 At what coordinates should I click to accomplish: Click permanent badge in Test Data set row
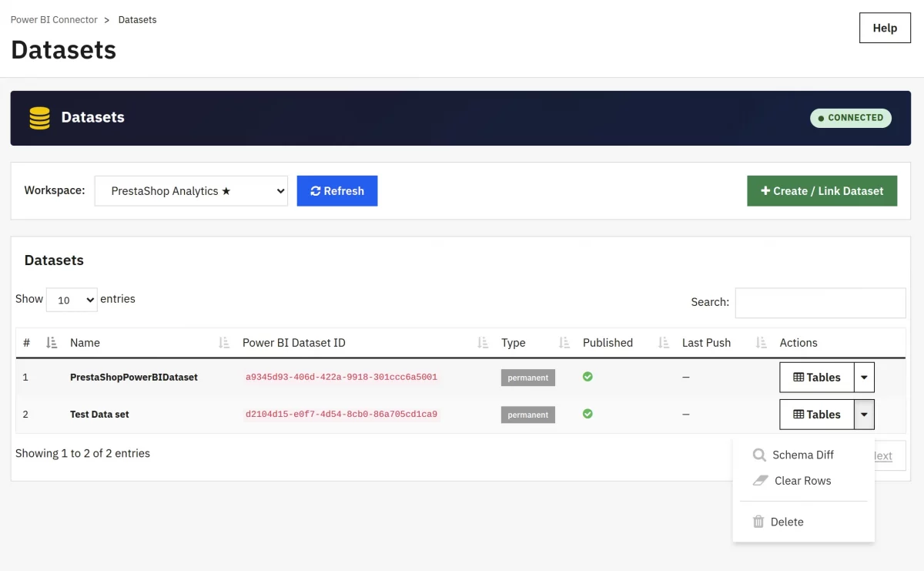pos(528,415)
